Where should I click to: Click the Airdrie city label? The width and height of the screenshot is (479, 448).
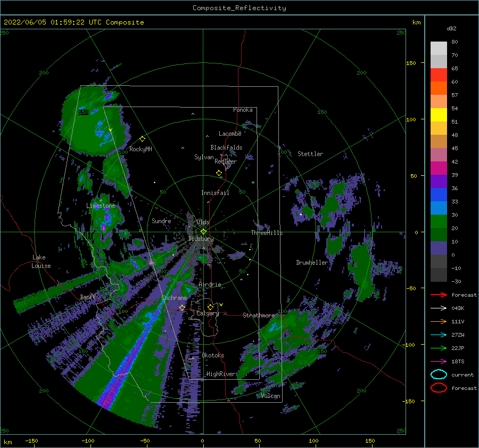210,284
